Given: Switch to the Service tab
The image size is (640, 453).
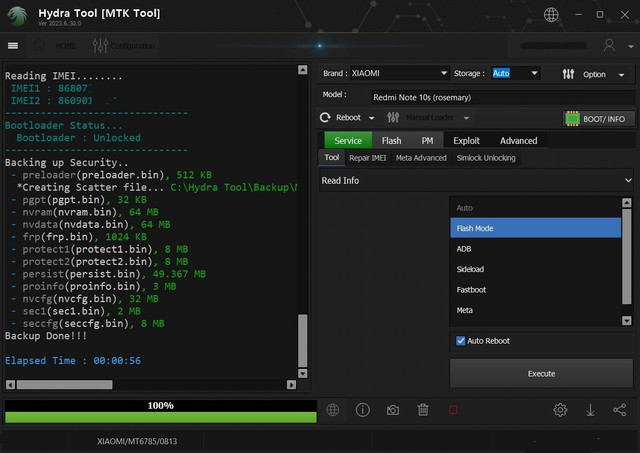Looking at the screenshot, I should click(348, 140).
